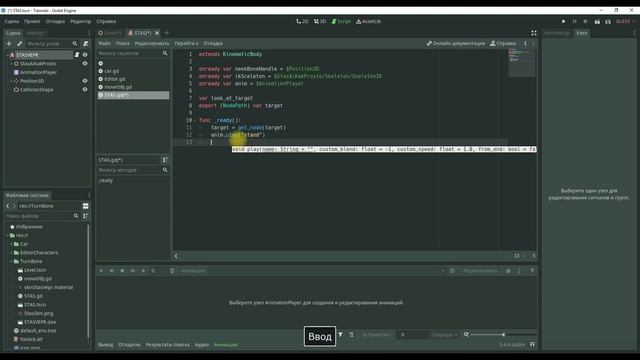Viewport: 640px width, 360px height.
Task: Play the project
Action: click(x=563, y=21)
